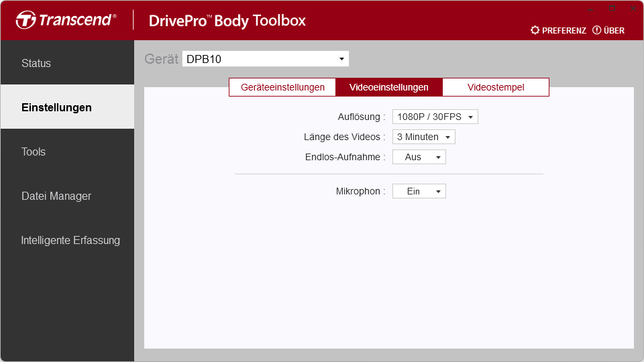644x362 pixels.
Task: Open Intelligente Erfassung section
Action: pos(67,240)
